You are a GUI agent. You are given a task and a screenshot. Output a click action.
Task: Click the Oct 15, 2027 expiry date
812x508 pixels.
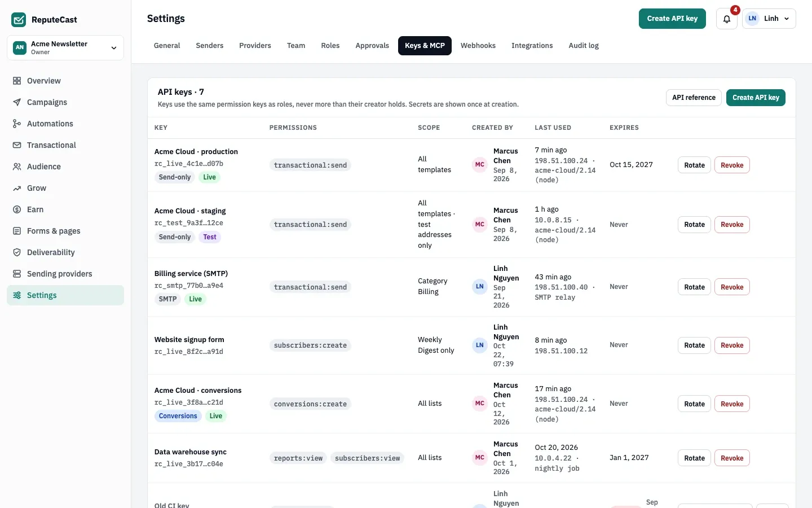(631, 165)
